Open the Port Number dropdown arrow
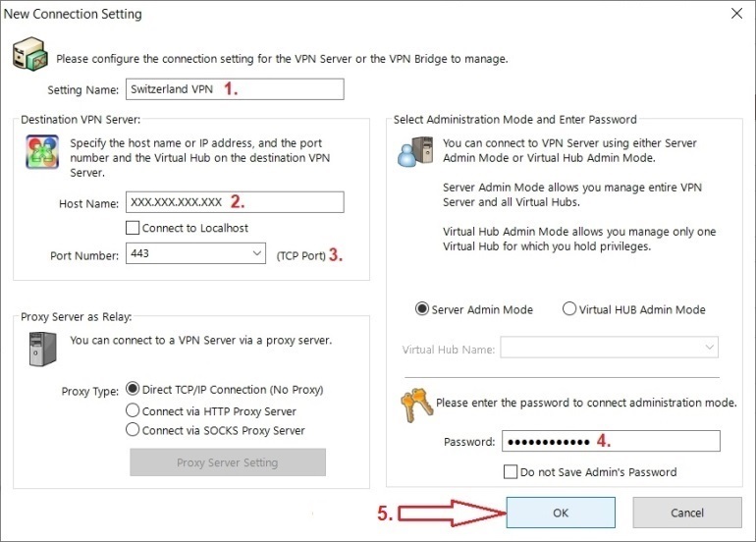The image size is (756, 542). 256,254
